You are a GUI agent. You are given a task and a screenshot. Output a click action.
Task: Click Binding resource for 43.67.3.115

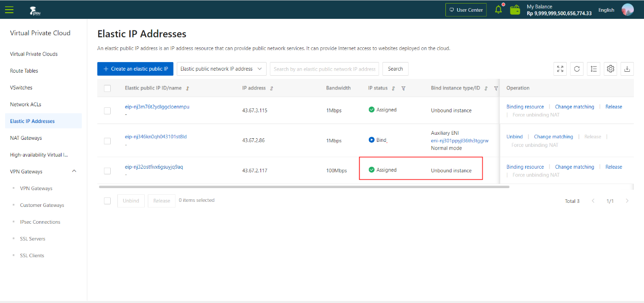click(525, 107)
